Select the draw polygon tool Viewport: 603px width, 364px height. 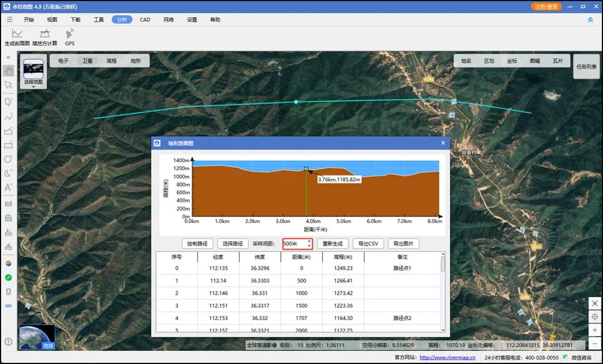[8, 131]
